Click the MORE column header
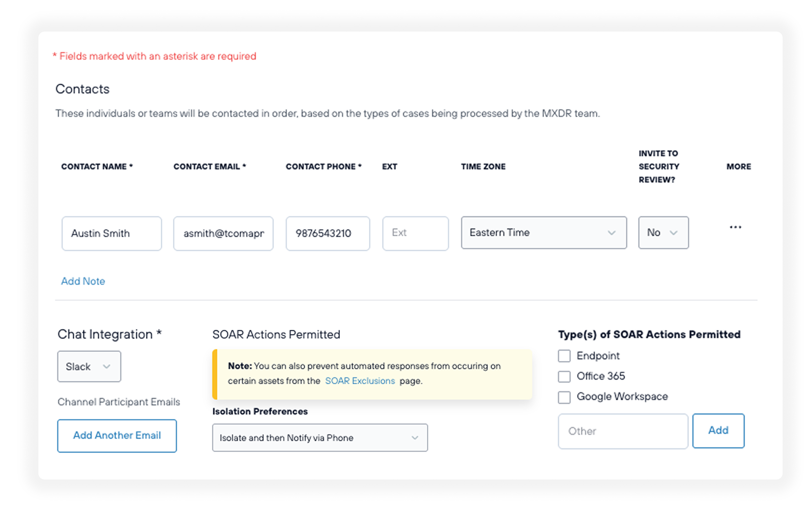 [x=738, y=166]
